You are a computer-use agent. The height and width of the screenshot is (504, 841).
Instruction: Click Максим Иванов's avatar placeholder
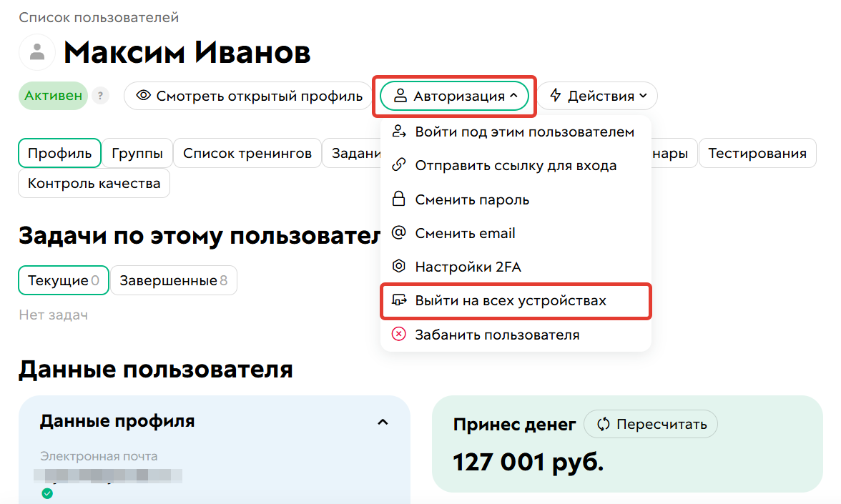(x=36, y=52)
